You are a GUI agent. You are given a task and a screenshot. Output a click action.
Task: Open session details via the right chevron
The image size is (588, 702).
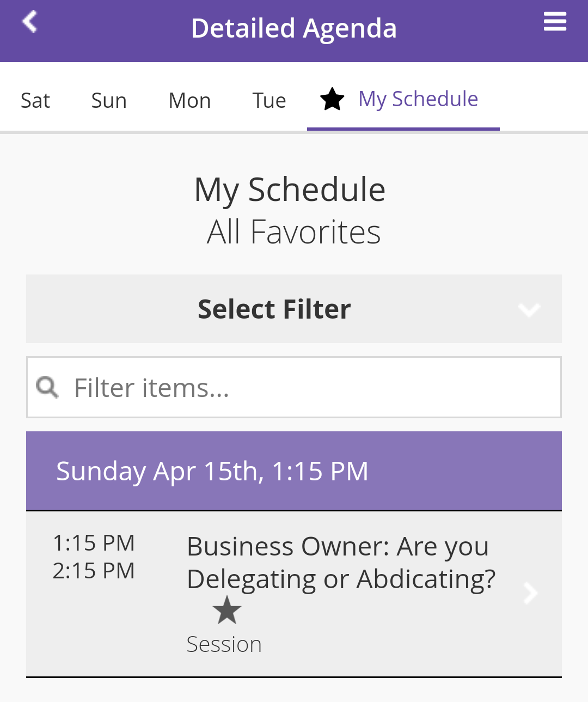(x=531, y=593)
